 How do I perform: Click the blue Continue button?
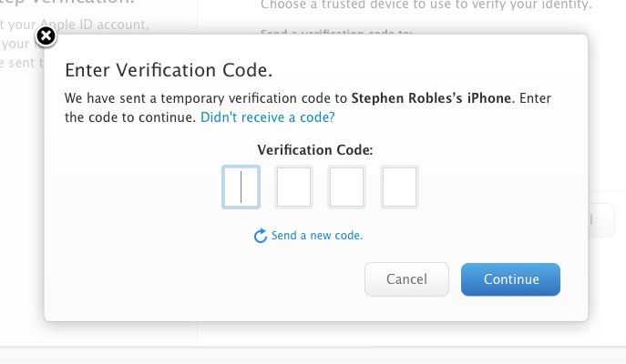510,279
